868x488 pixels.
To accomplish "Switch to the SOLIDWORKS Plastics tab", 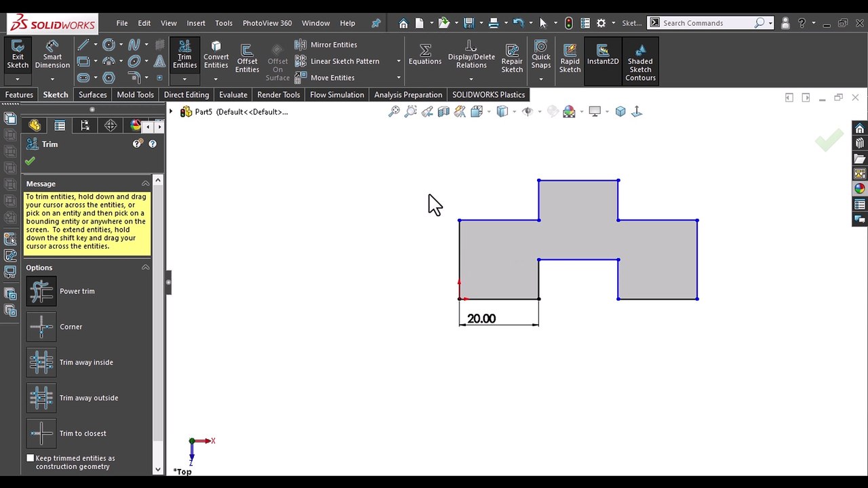I will (489, 95).
